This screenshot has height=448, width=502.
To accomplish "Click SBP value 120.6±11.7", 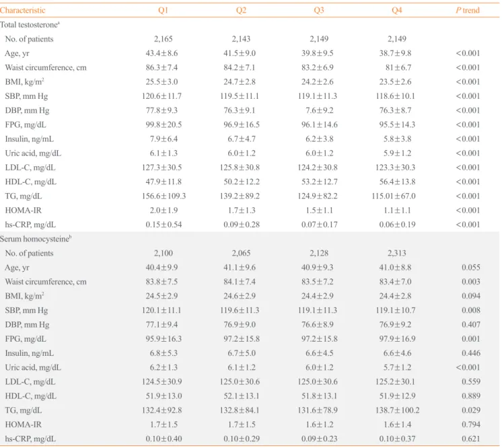I will click(162, 96).
